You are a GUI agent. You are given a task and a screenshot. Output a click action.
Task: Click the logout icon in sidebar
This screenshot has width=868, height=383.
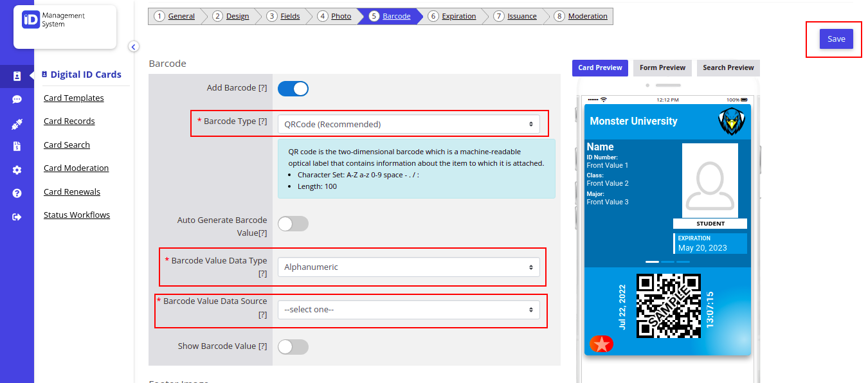[x=17, y=217]
